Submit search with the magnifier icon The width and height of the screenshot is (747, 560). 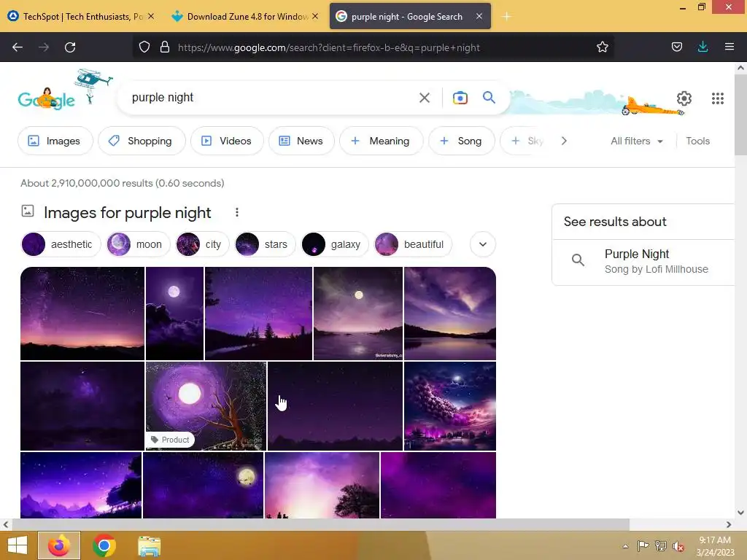[x=489, y=98]
